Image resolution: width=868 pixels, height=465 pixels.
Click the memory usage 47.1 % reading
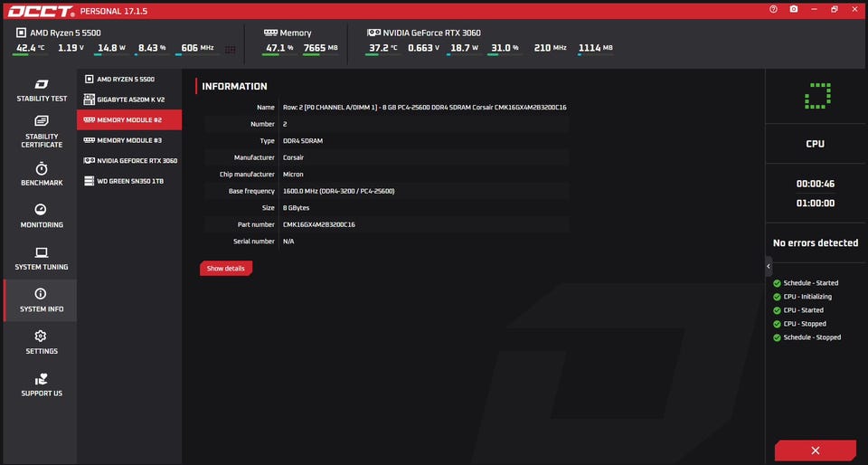pos(279,48)
